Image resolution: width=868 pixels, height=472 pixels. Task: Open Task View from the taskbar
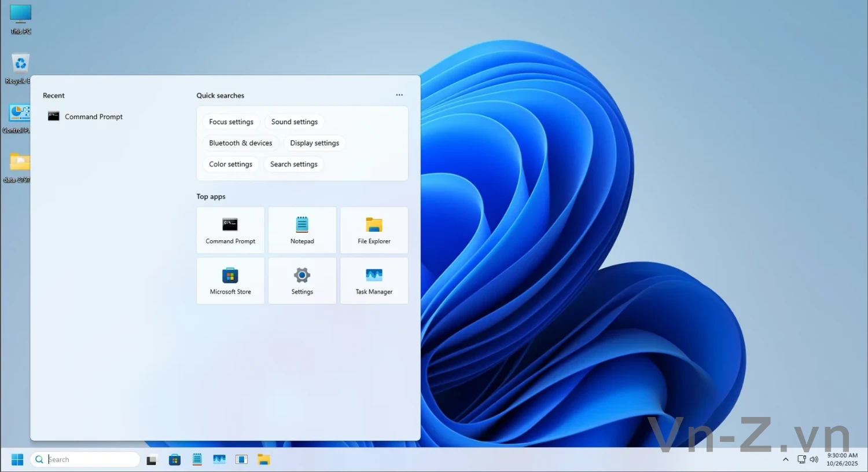tap(152, 460)
